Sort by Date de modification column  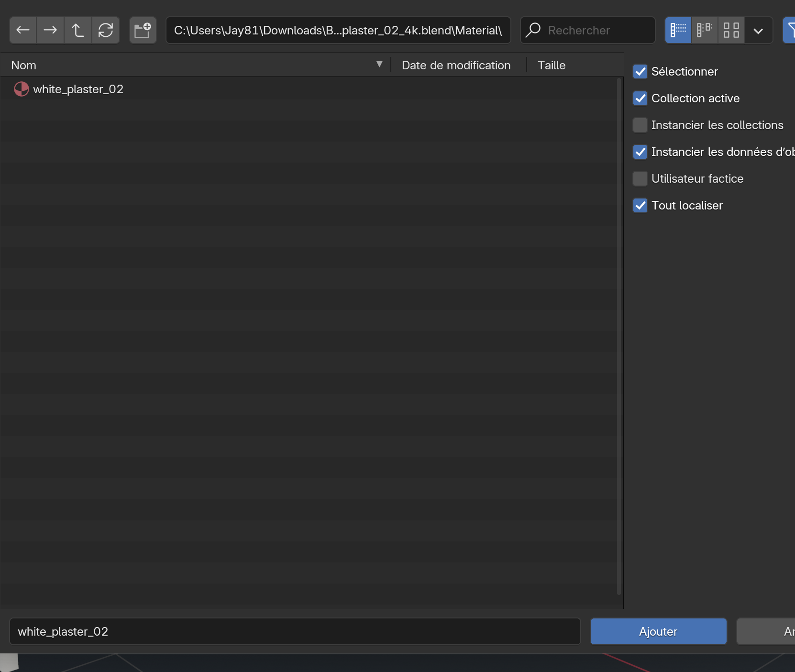click(456, 66)
